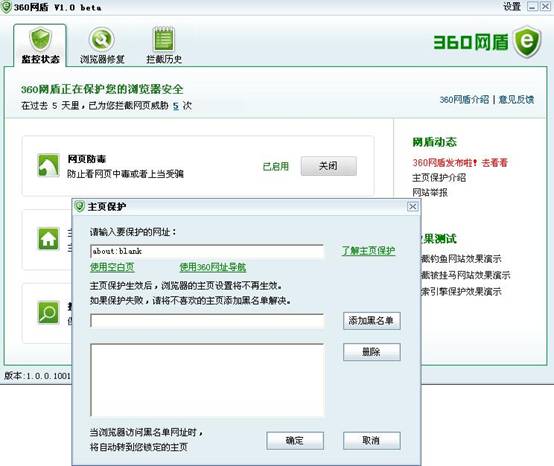The height and width of the screenshot is (466, 554).
Task: Click the 360网盾 shield logo icon
Action: 528,41
